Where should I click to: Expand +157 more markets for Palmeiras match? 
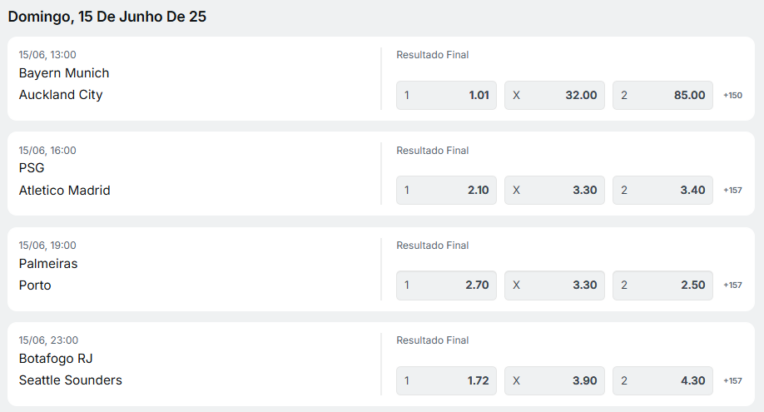(x=732, y=285)
